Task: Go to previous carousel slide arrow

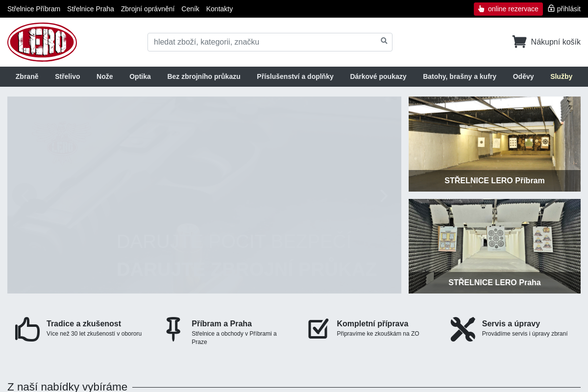Action: click(x=24, y=196)
